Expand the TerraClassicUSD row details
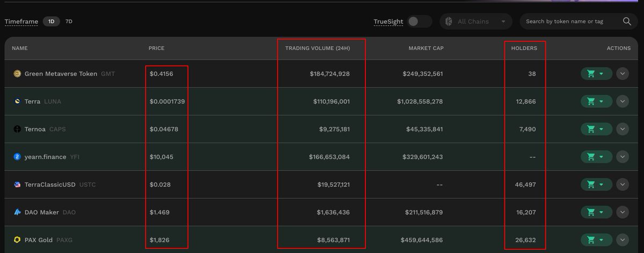The image size is (644, 253). [x=623, y=184]
